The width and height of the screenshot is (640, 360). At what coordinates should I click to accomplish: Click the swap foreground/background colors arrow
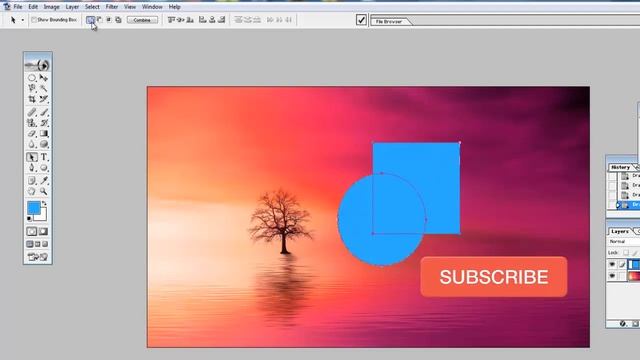coord(44,203)
